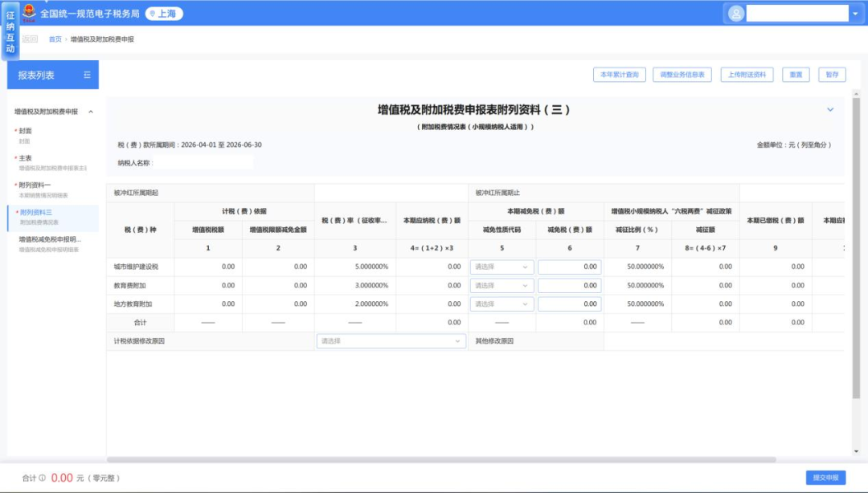Image resolution: width=868 pixels, height=493 pixels.
Task: Click the user avatar icon
Action: click(x=735, y=14)
